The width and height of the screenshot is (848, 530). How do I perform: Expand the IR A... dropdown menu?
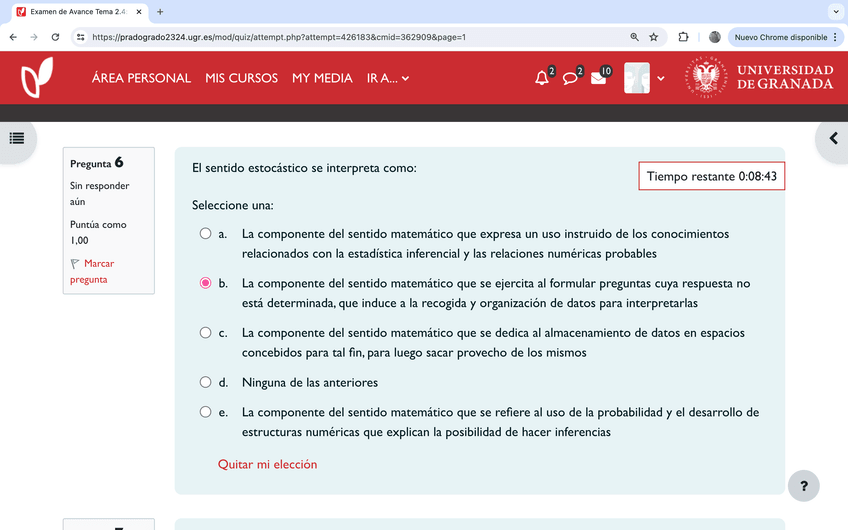click(388, 78)
